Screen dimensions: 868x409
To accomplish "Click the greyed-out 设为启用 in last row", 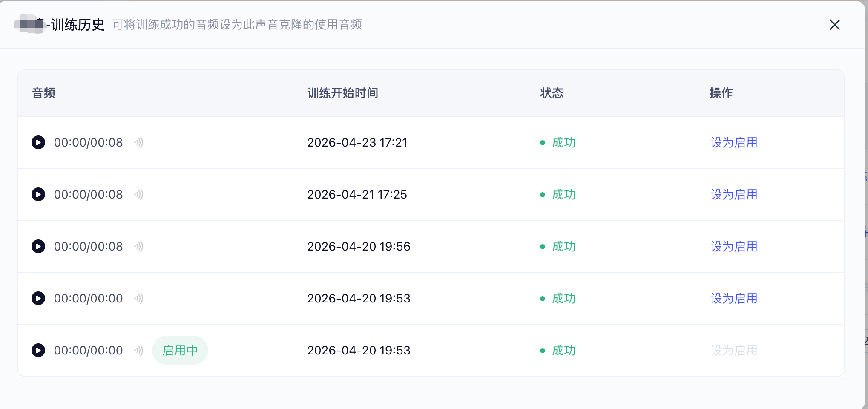I will [x=734, y=350].
